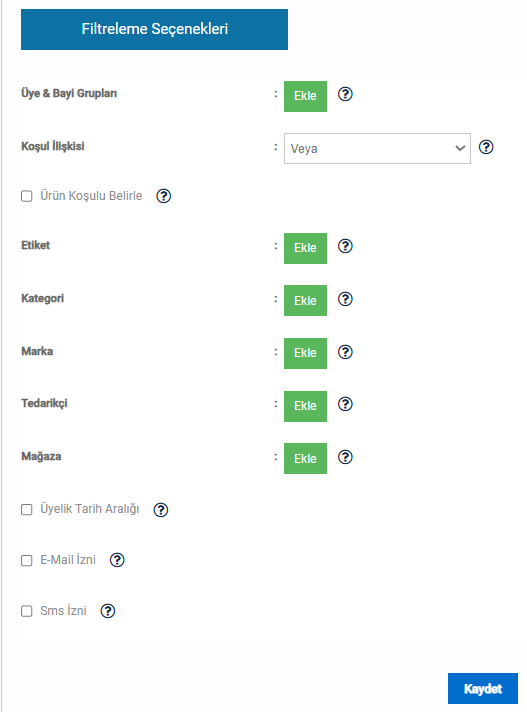Viewport: 527px width, 712px height.
Task: View help tooltip icon for Marka
Action: click(x=345, y=352)
